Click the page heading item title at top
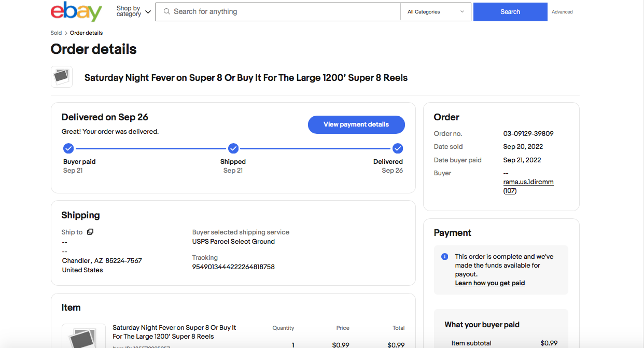The height and width of the screenshot is (348, 644). click(246, 78)
